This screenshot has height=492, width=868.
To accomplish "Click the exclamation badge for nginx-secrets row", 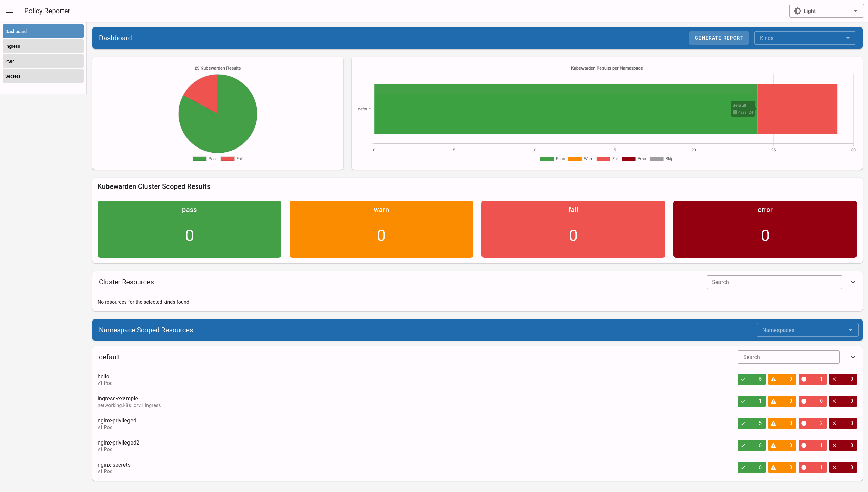I will click(x=813, y=467).
